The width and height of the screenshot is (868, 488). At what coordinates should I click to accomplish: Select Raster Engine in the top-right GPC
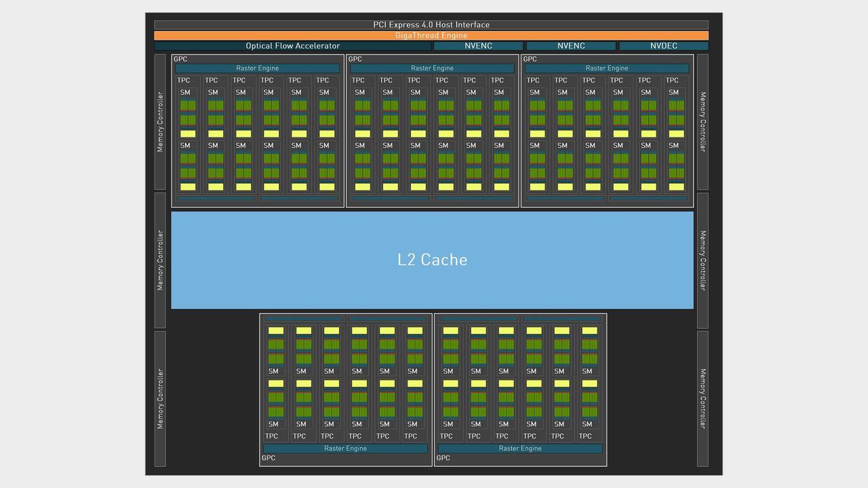(x=607, y=68)
